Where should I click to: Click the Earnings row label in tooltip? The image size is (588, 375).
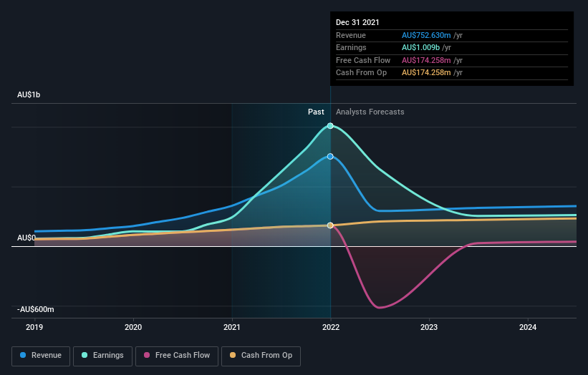coord(351,47)
